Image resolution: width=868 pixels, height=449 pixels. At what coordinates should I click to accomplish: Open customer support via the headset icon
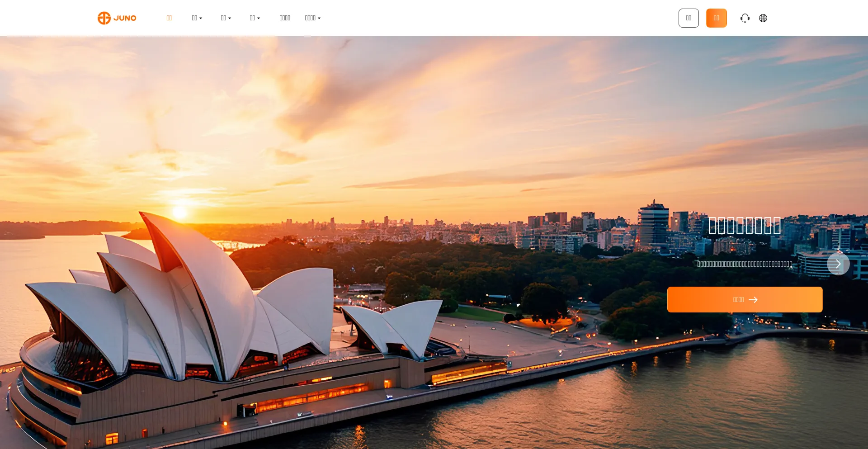(745, 18)
